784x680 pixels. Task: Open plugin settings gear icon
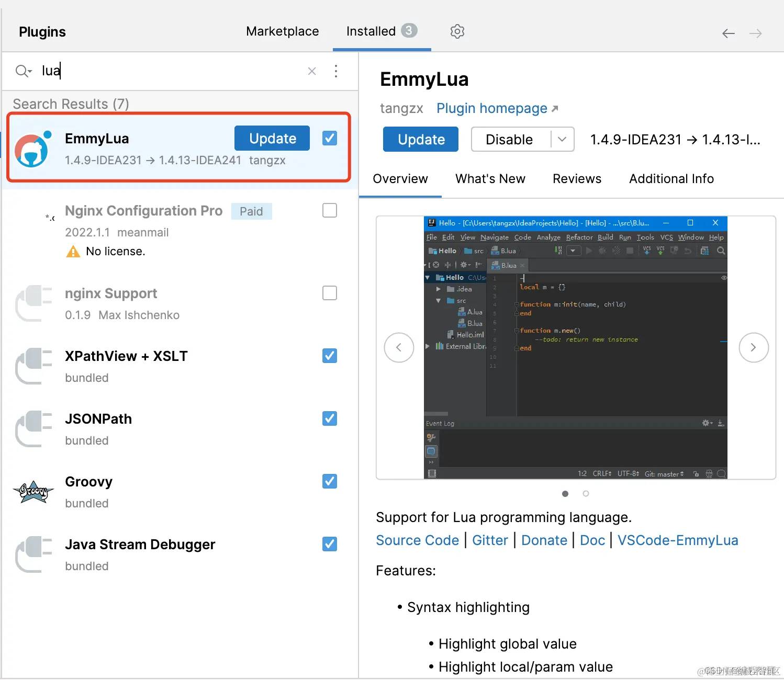point(457,31)
